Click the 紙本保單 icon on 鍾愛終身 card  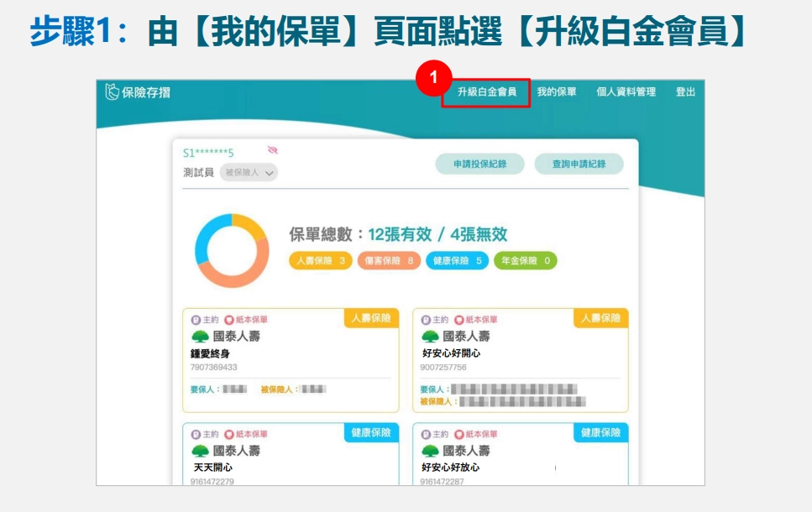(x=229, y=320)
